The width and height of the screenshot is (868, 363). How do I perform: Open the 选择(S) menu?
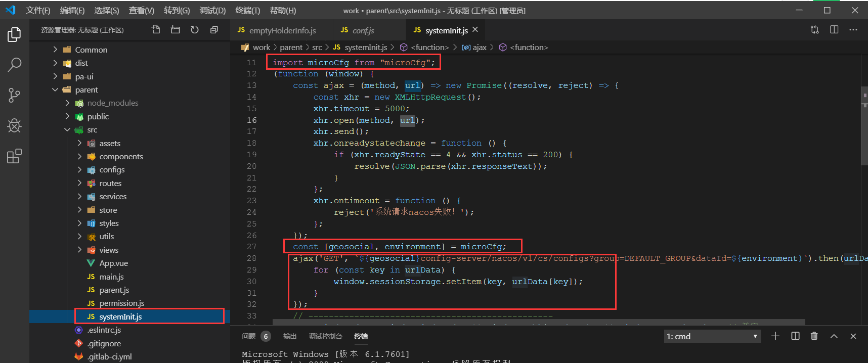pyautogui.click(x=107, y=10)
